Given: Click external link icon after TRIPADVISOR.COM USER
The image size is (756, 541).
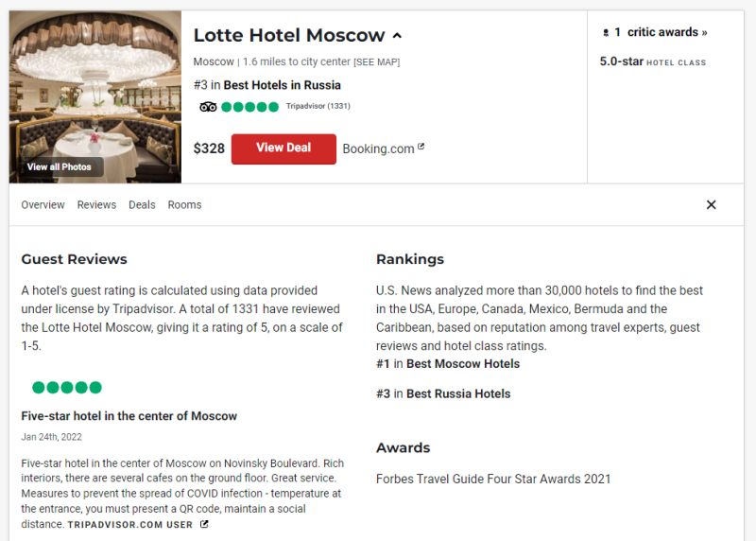Looking at the screenshot, I should tap(204, 524).
